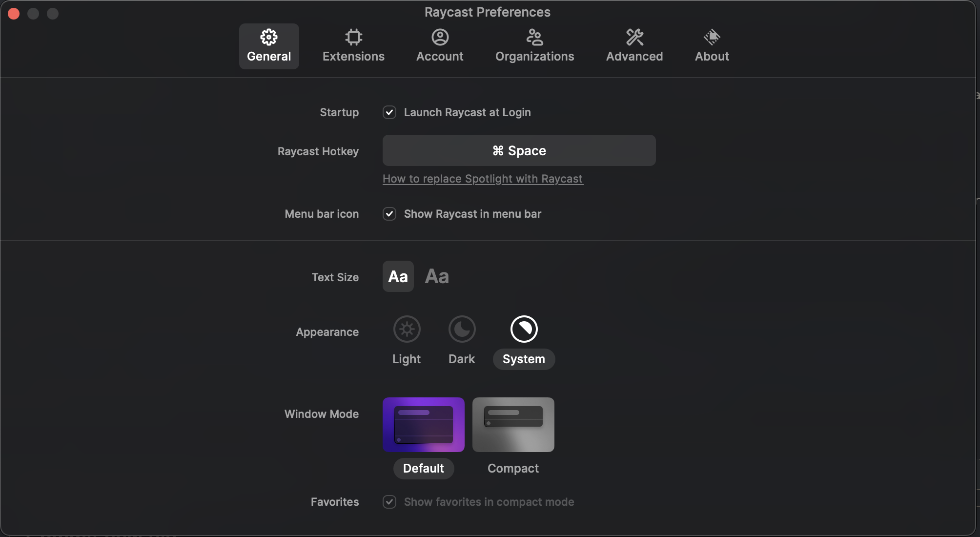Click the System appearance label

point(524,359)
